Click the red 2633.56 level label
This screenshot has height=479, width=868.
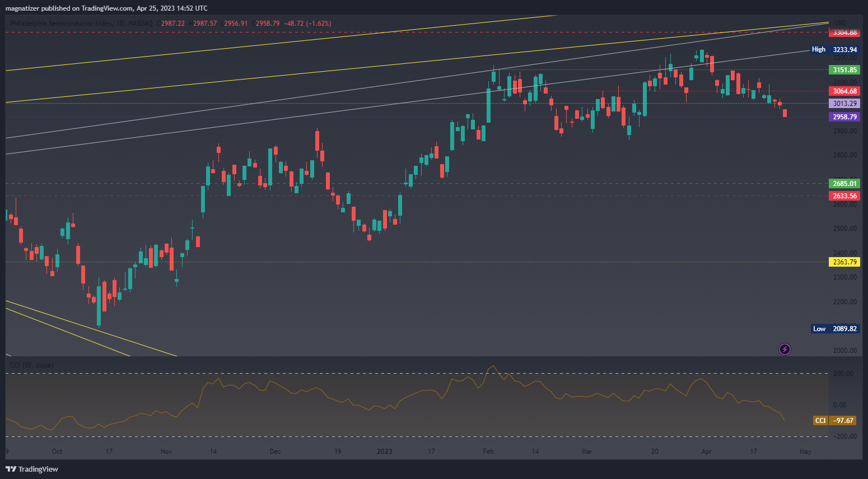844,196
